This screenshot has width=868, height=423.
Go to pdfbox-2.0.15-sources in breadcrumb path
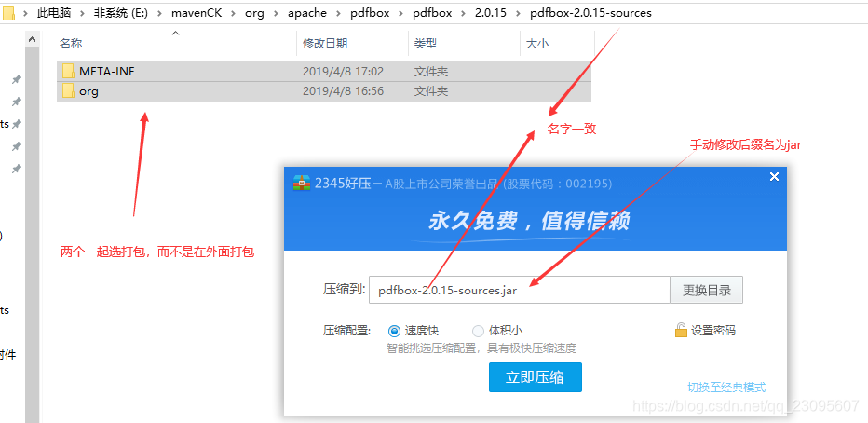590,13
